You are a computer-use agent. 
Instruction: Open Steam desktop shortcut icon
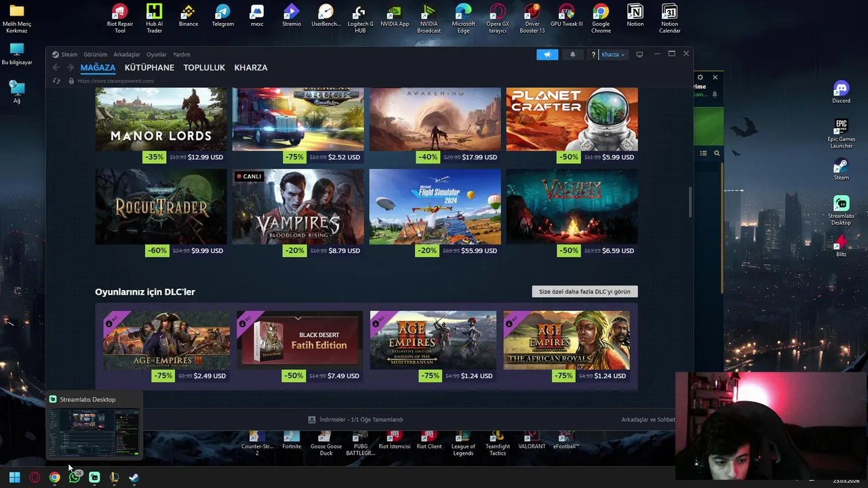[x=841, y=169]
